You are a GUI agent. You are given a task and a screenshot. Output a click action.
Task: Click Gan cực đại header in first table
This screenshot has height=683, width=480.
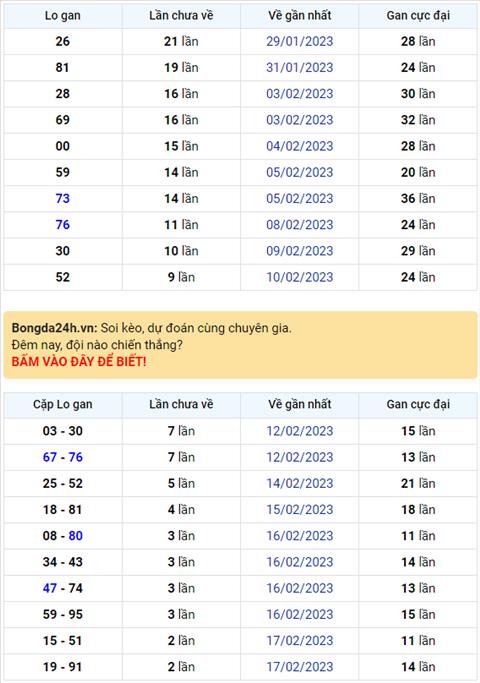point(418,16)
